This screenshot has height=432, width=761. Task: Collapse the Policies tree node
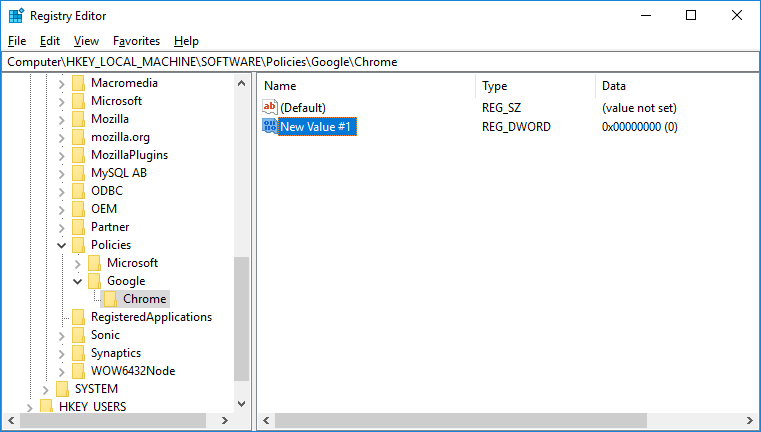61,245
